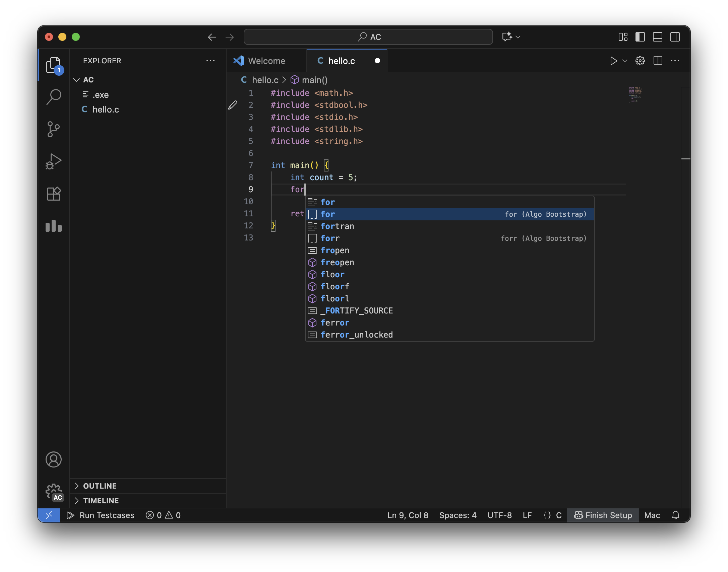Toggle the primary side bar
The width and height of the screenshot is (728, 572).
640,37
